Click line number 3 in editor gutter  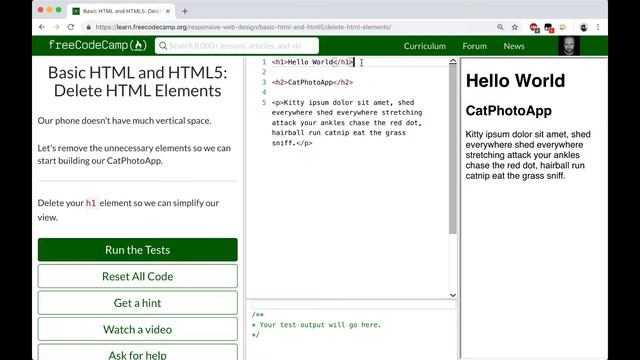[264, 82]
